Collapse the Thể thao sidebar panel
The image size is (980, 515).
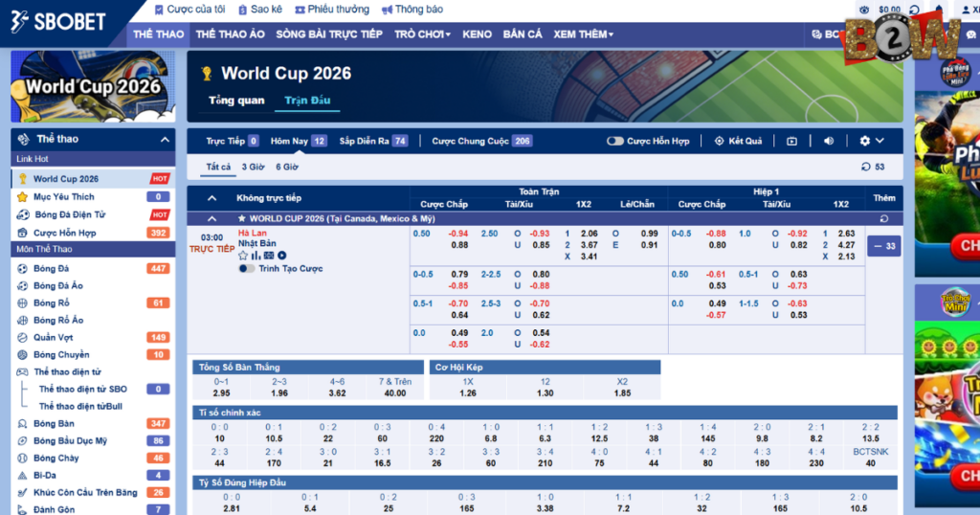pyautogui.click(x=165, y=140)
